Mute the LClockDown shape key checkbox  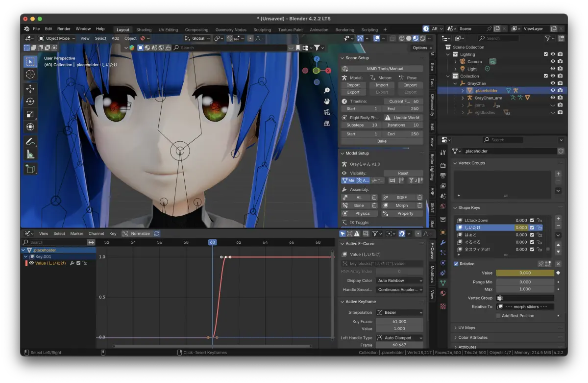tap(532, 220)
